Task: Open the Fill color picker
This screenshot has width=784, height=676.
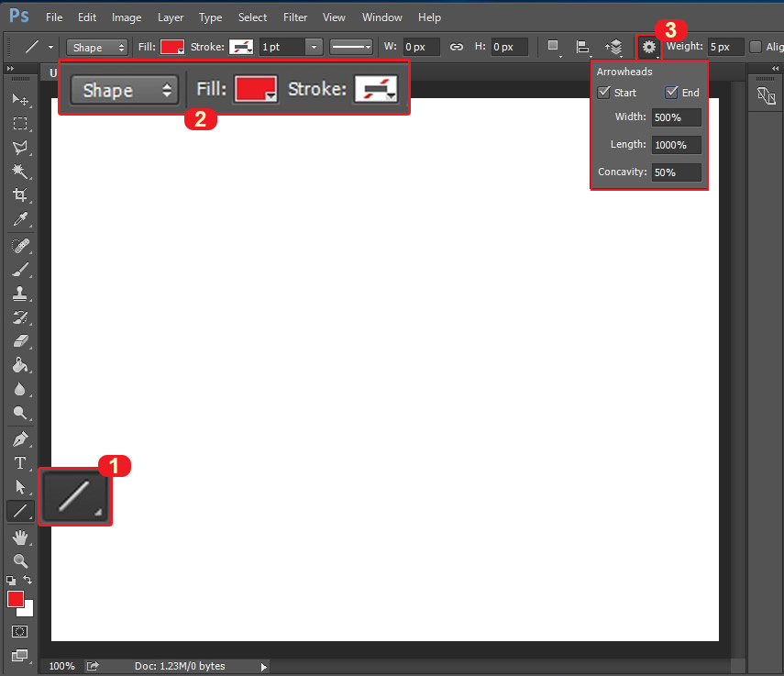Action: [x=172, y=47]
